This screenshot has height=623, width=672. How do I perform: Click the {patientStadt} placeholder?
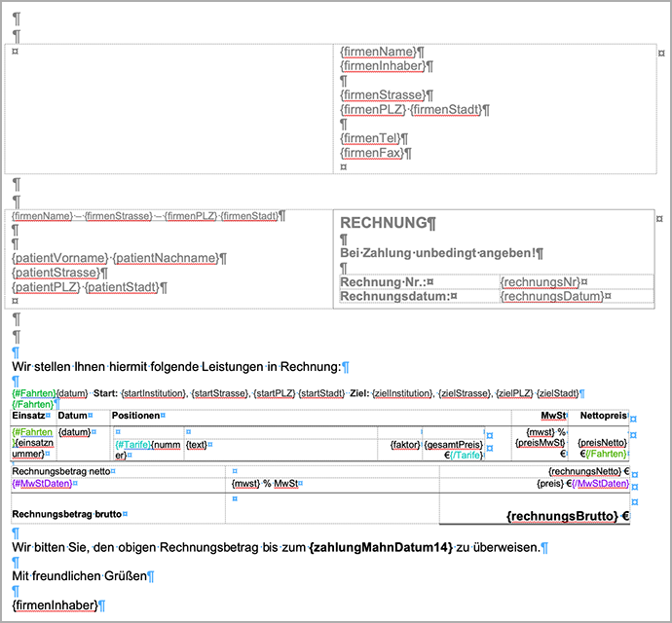(122, 286)
